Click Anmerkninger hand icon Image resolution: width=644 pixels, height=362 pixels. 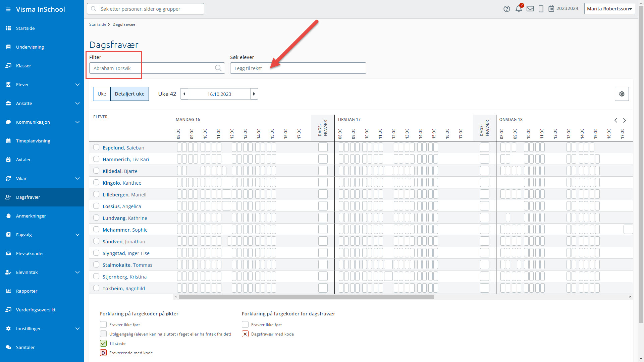(x=8, y=216)
